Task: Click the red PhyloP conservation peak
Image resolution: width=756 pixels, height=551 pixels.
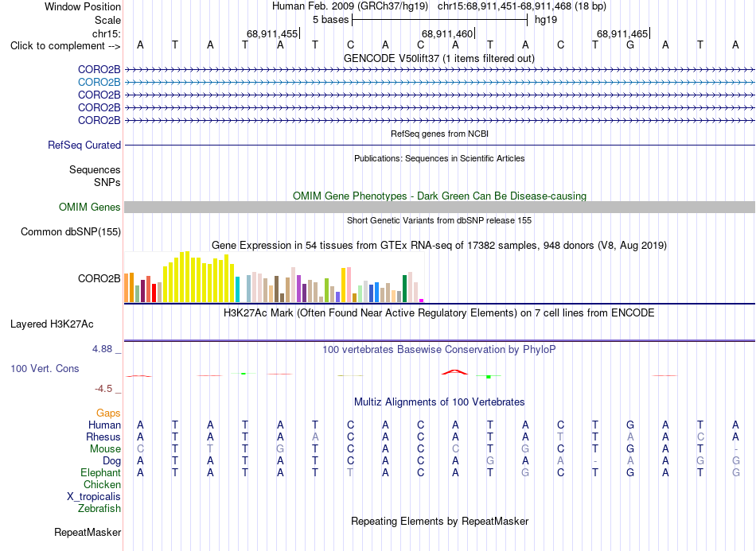Action: pos(454,372)
